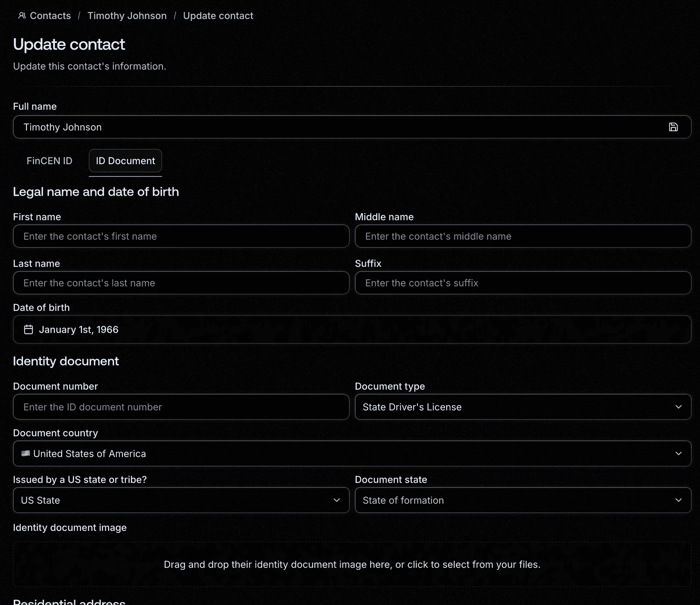The image size is (700, 605).
Task: Click the save/floppy disk icon
Action: [x=673, y=127]
